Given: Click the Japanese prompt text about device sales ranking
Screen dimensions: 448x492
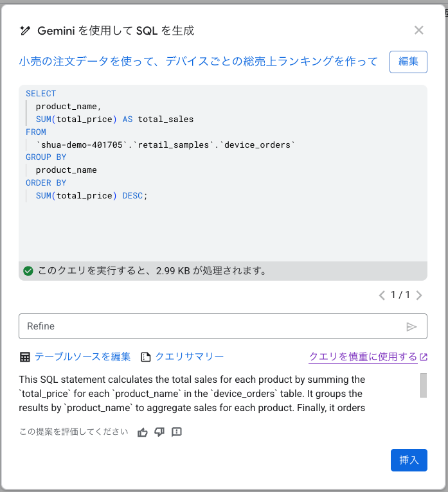Looking at the screenshot, I should pos(199,62).
